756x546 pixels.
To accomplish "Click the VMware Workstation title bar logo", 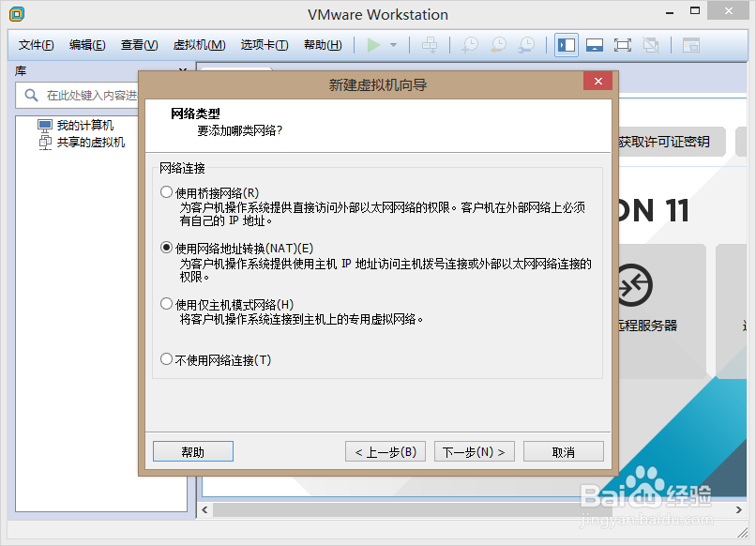I will click(x=17, y=14).
